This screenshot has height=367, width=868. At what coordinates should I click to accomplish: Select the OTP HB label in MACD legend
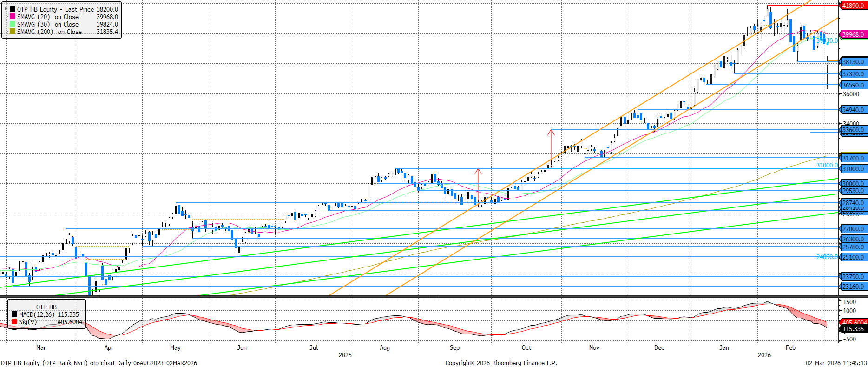point(46,307)
